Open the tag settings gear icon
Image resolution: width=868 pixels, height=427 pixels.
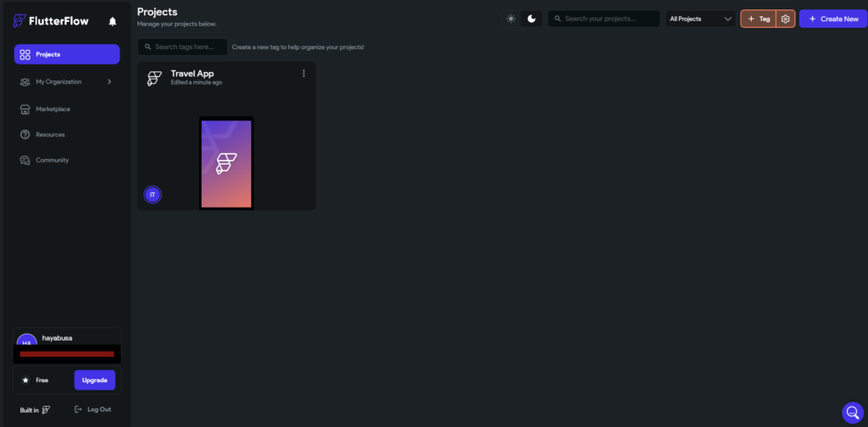[786, 19]
